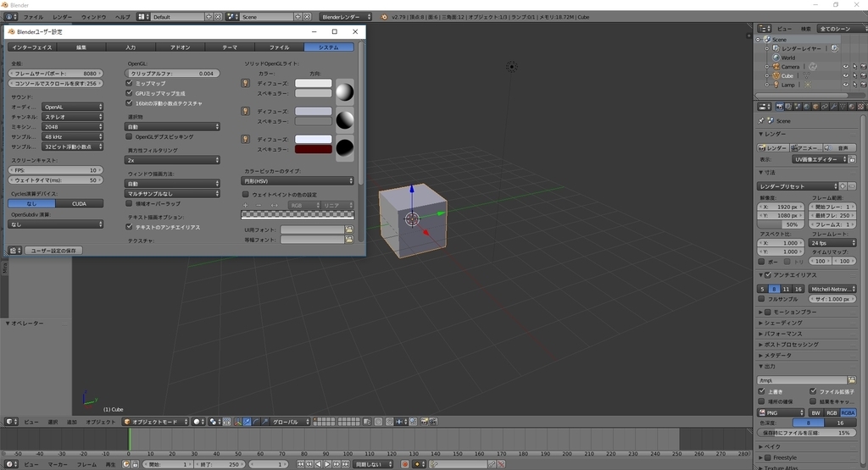Image resolution: width=868 pixels, height=470 pixels.
Task: Open the output path folder browser
Action: tap(851, 380)
